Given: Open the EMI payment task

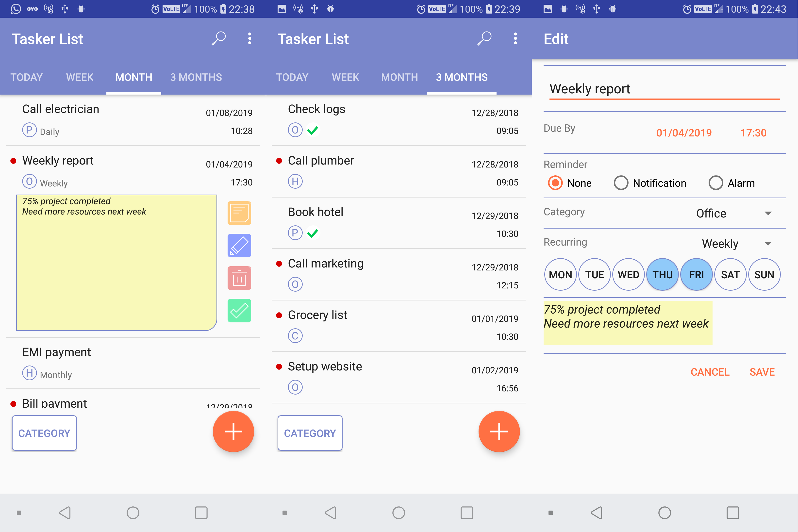Looking at the screenshot, I should pyautogui.click(x=133, y=363).
